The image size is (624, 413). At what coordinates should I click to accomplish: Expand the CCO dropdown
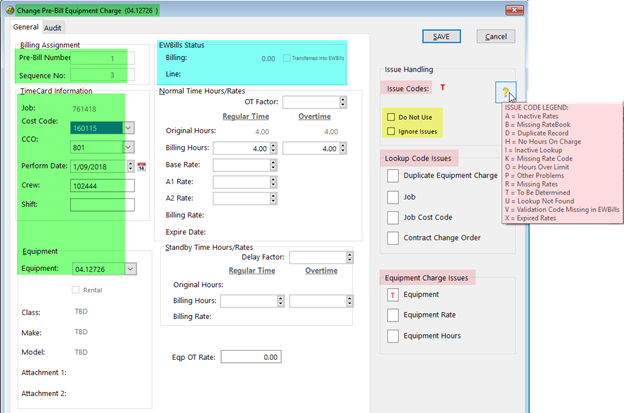pos(129,147)
